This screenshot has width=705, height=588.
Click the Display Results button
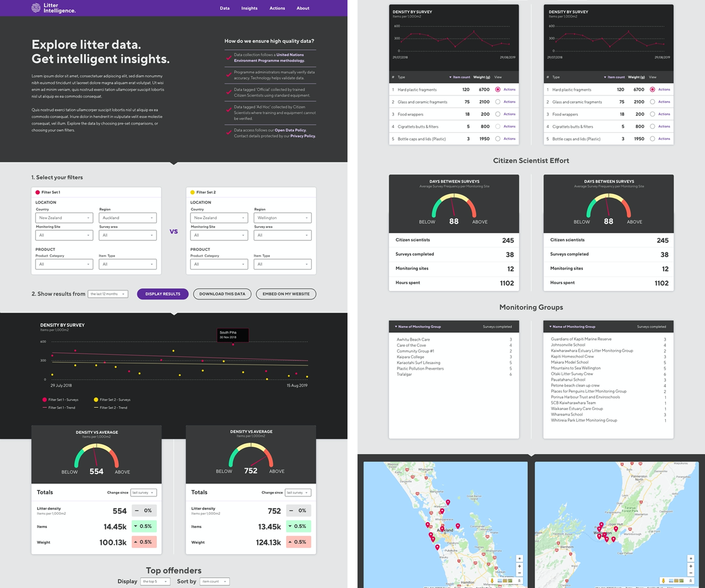click(x=162, y=294)
